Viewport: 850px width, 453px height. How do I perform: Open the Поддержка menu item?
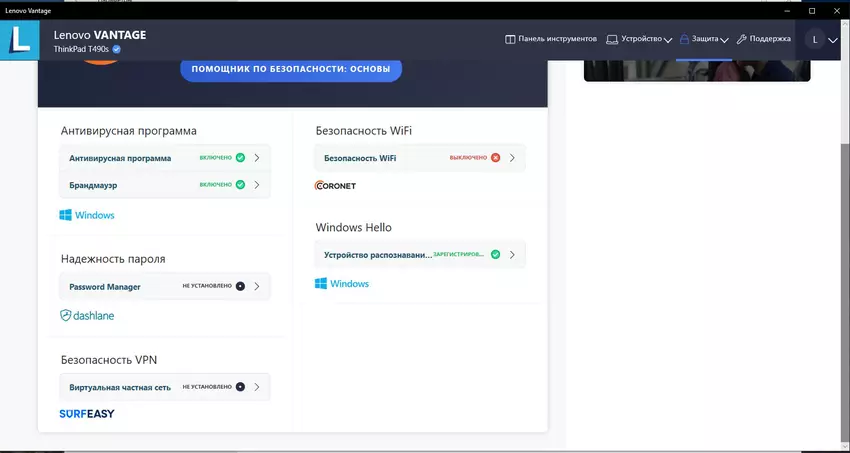tap(764, 40)
